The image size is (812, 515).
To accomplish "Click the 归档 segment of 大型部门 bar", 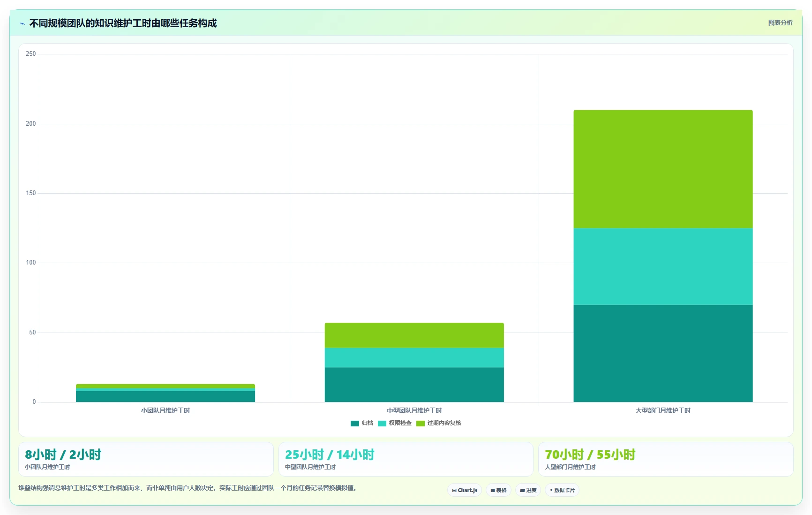I will tap(663, 353).
